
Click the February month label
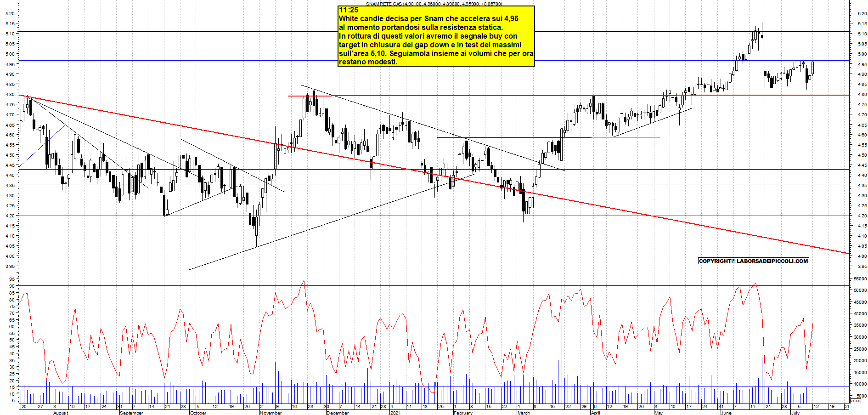coord(463,413)
